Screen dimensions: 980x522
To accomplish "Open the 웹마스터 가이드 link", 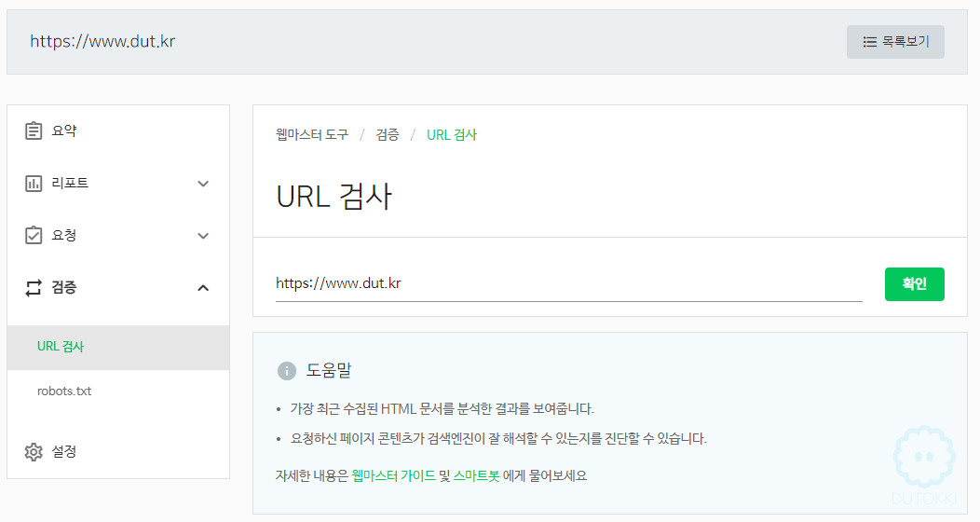I will [x=393, y=475].
